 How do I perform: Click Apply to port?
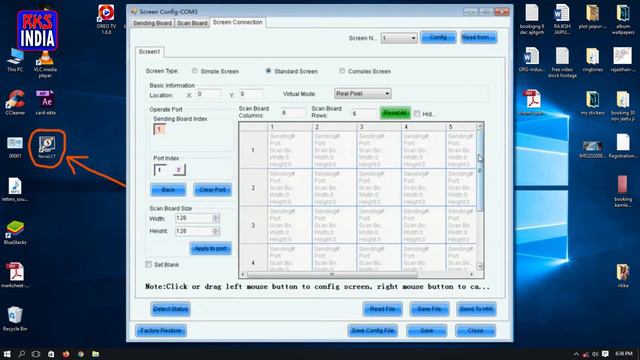point(211,248)
